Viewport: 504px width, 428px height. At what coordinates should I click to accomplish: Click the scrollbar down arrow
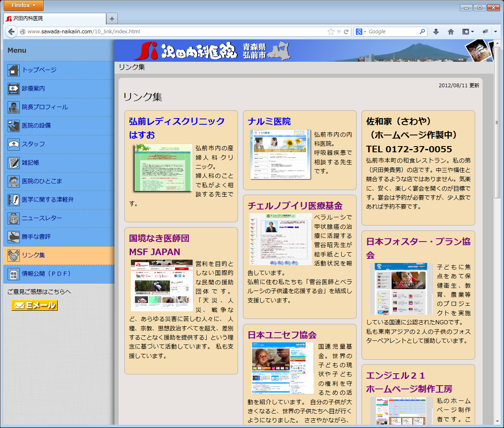point(498,421)
